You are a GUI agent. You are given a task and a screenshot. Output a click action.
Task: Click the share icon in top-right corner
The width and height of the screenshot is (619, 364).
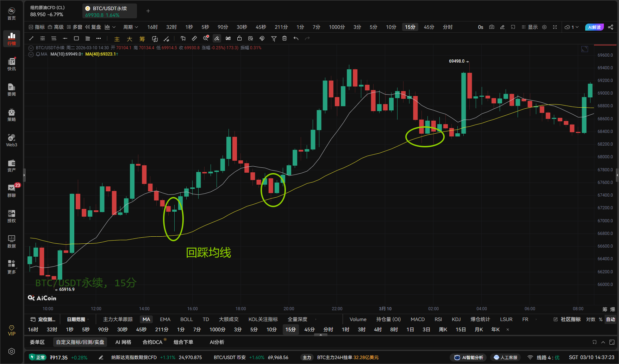(611, 27)
